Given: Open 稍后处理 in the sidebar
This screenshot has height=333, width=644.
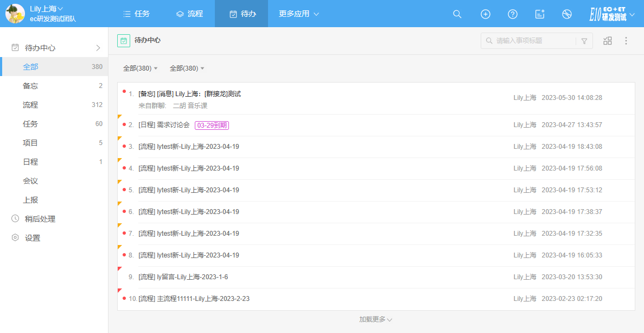Looking at the screenshot, I should [40, 219].
